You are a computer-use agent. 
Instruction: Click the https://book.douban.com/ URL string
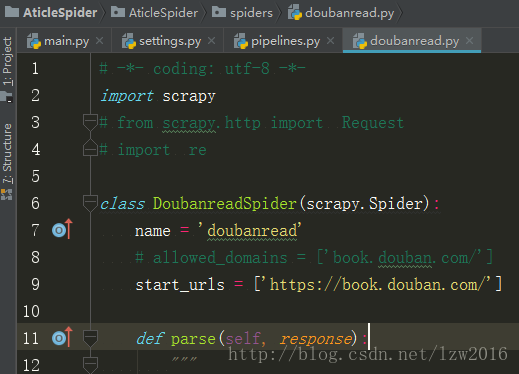point(378,285)
